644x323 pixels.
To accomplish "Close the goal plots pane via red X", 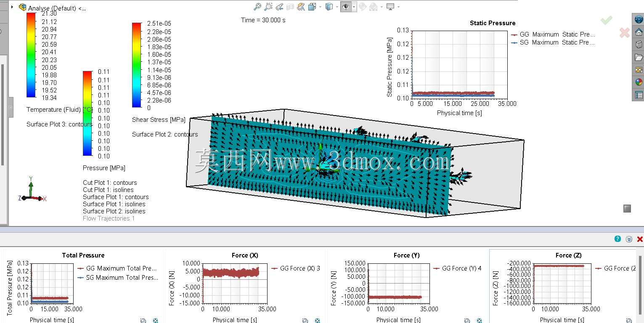I will [x=640, y=239].
